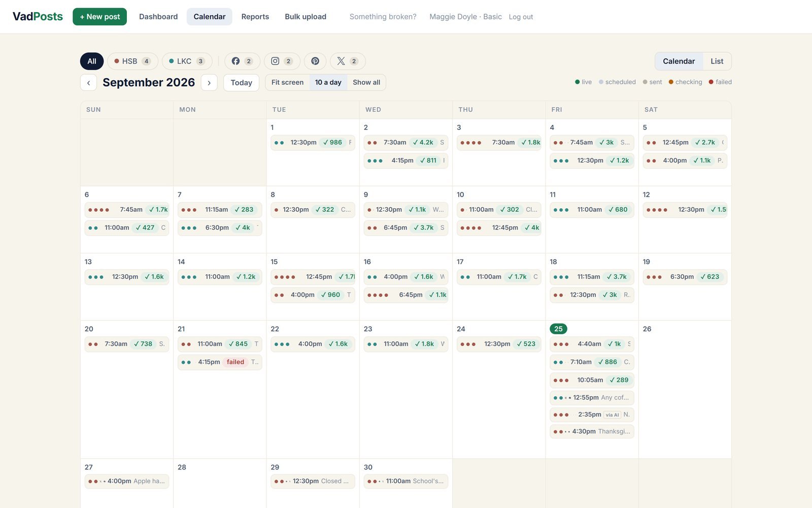This screenshot has width=812, height=508.
Task: Click the September 2026 heading
Action: 149,82
